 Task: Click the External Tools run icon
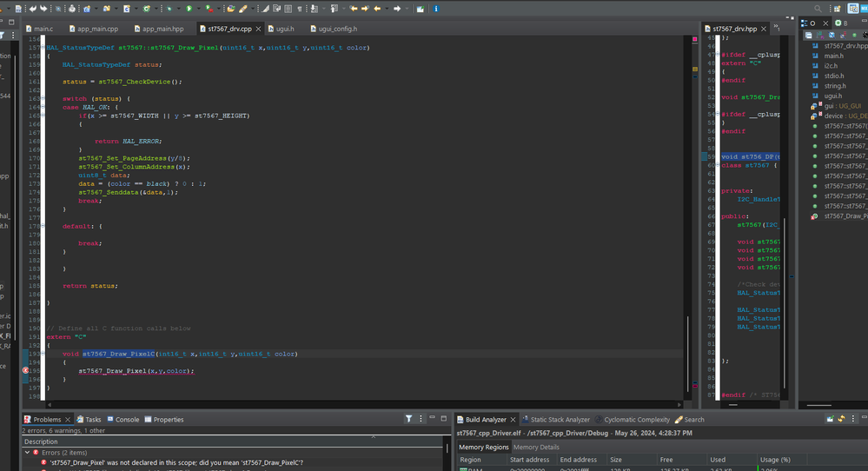(209, 9)
